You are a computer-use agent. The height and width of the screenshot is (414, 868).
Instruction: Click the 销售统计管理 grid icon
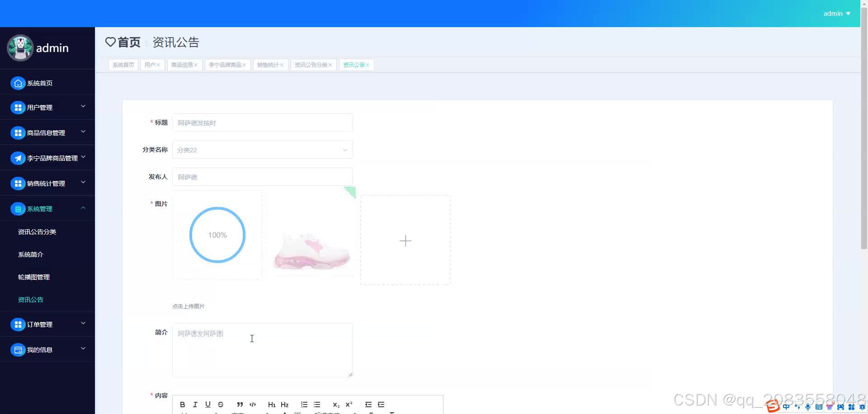pyautogui.click(x=18, y=183)
